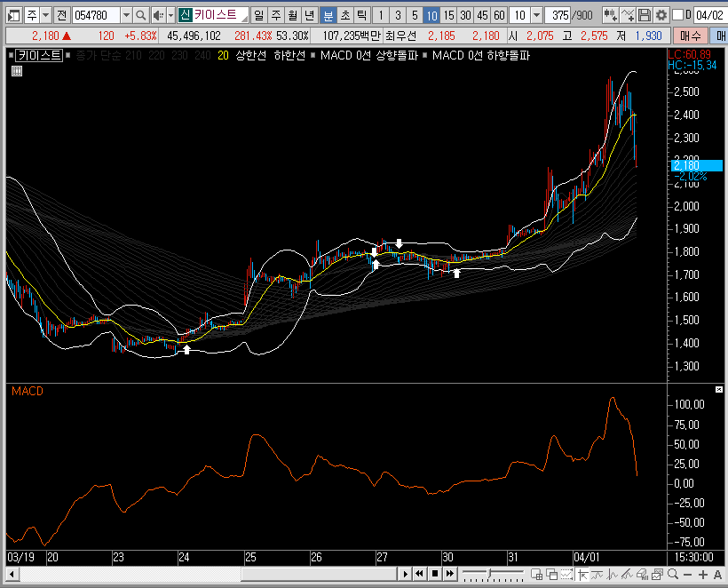Screen dimensions: 728x588
Task: Close the MACD indicator pane
Action: coord(719,389)
